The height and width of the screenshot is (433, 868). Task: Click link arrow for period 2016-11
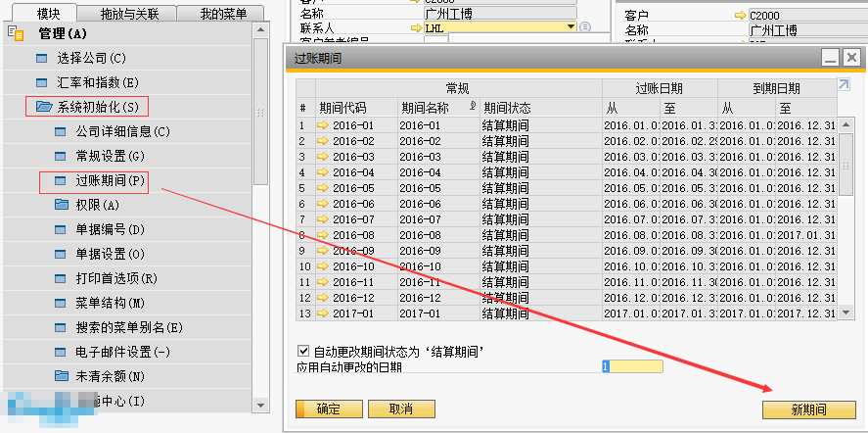[x=323, y=282]
